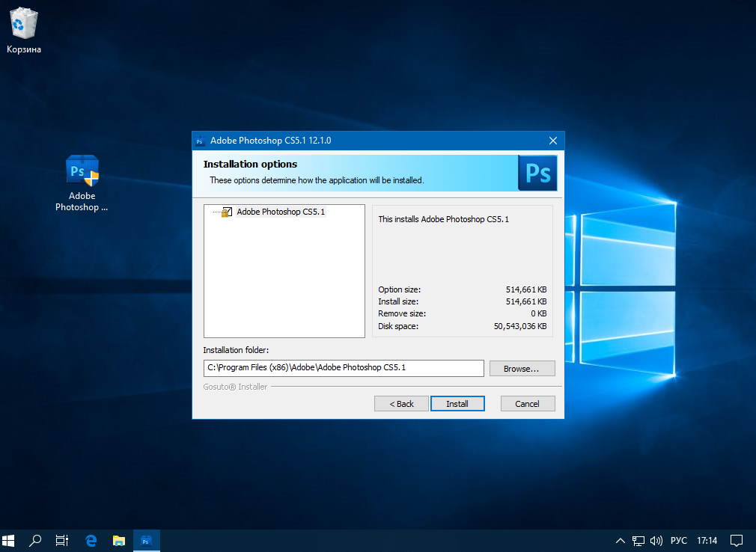Select the Photoshop installer taskbar button
Viewport: 756px width, 552px height.
146,541
